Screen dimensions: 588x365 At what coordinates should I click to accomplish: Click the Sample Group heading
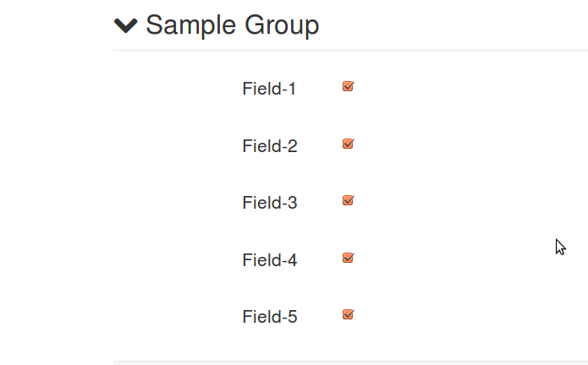coord(232,25)
